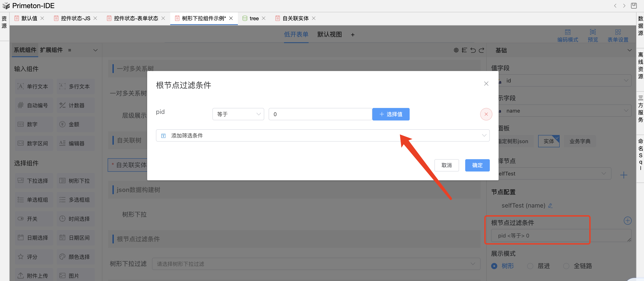Select the 层进 display mode radio

point(530,266)
